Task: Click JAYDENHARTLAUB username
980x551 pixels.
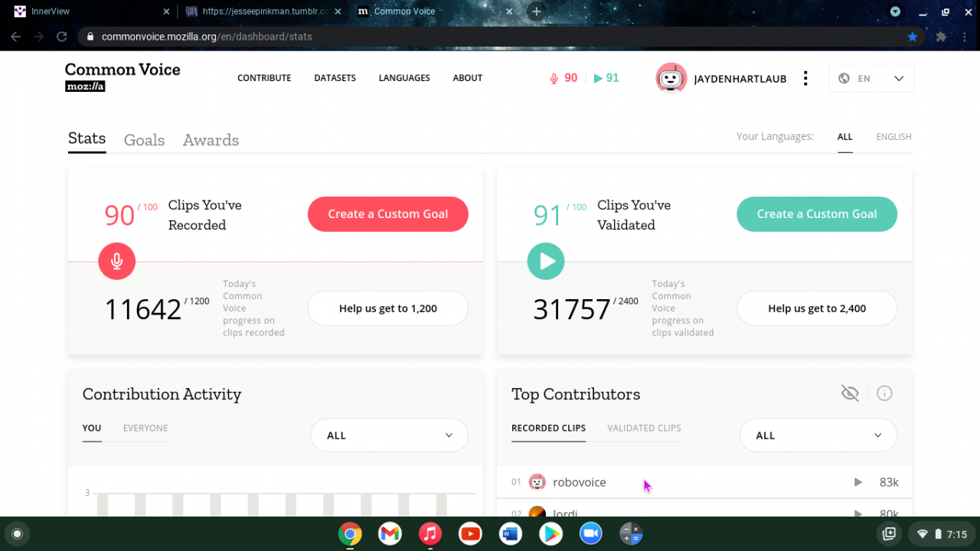Action: 740,79
